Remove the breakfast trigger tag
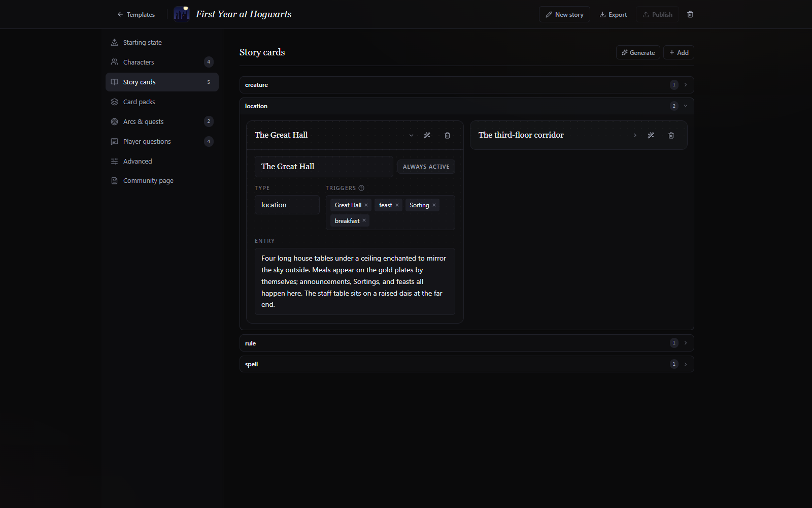The image size is (812, 508). click(x=364, y=220)
